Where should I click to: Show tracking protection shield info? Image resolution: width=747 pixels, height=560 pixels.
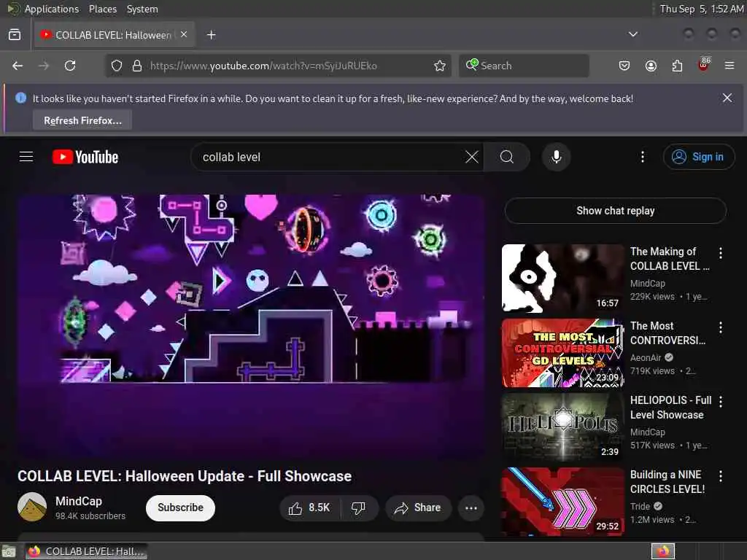[x=117, y=66]
